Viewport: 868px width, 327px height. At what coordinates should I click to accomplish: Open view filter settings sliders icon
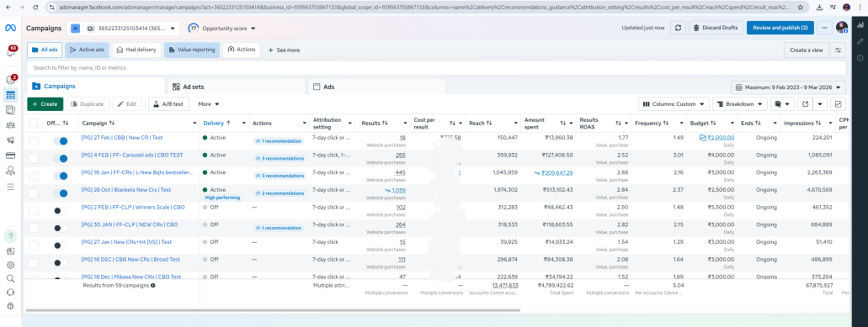(839, 50)
